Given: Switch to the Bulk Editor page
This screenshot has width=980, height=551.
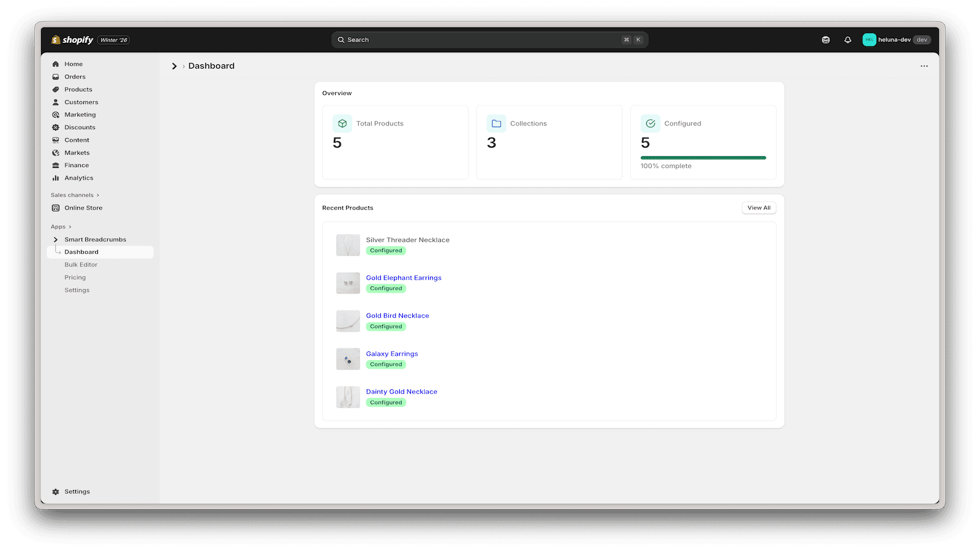Looking at the screenshot, I should coord(80,264).
